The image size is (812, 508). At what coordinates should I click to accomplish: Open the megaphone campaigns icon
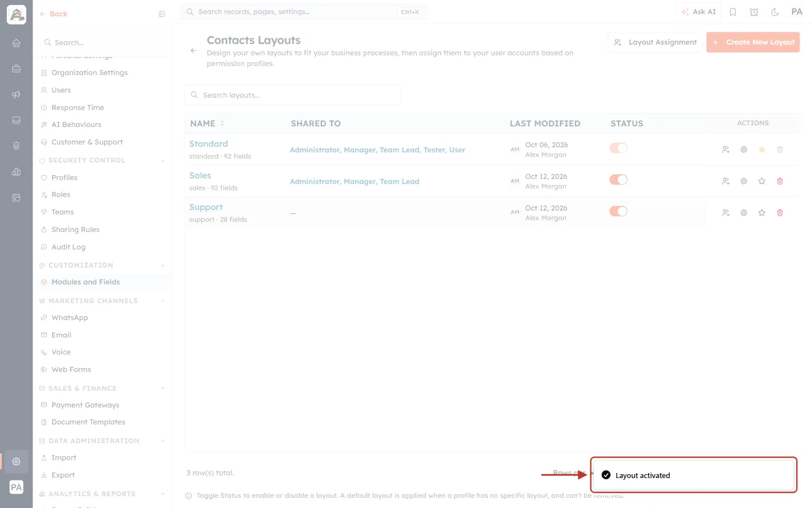pos(16,94)
